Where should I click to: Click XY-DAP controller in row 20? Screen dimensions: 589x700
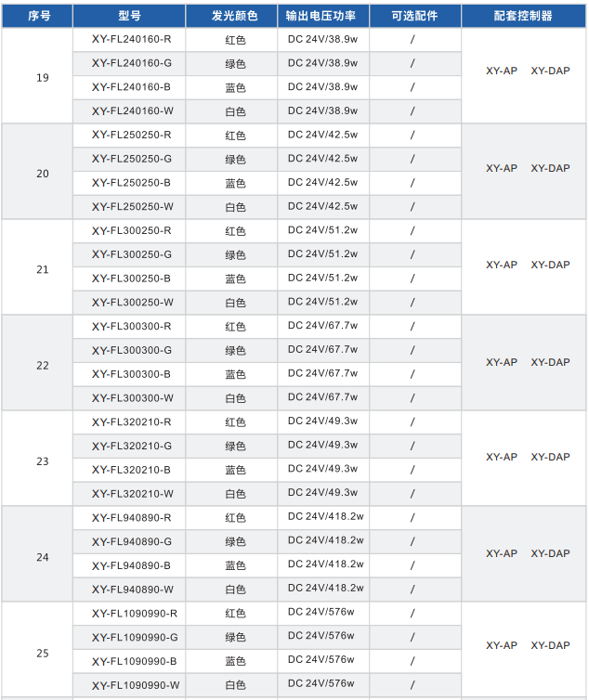click(x=550, y=169)
